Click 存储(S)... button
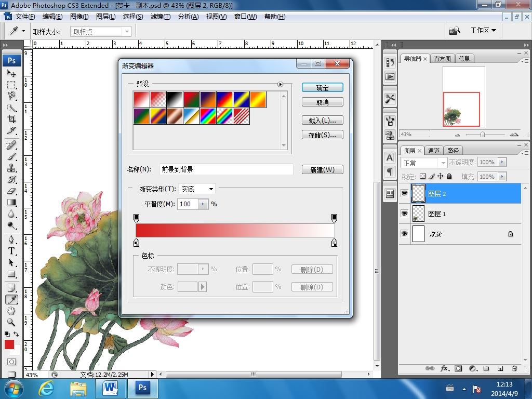The width and height of the screenshot is (532, 399). [322, 135]
